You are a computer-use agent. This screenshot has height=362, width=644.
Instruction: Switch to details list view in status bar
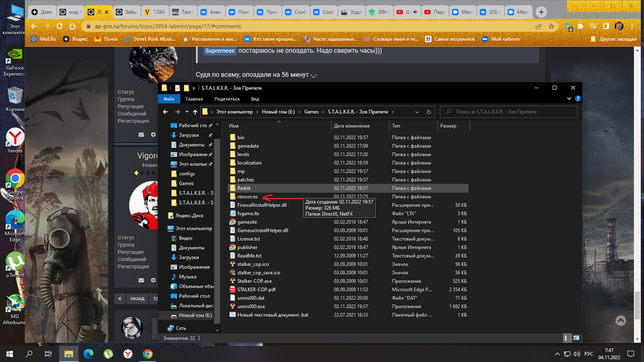[x=566, y=337]
